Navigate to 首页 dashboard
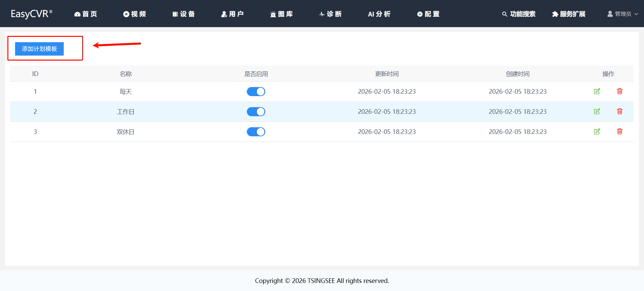The width and height of the screenshot is (644, 291). pyautogui.click(x=86, y=14)
